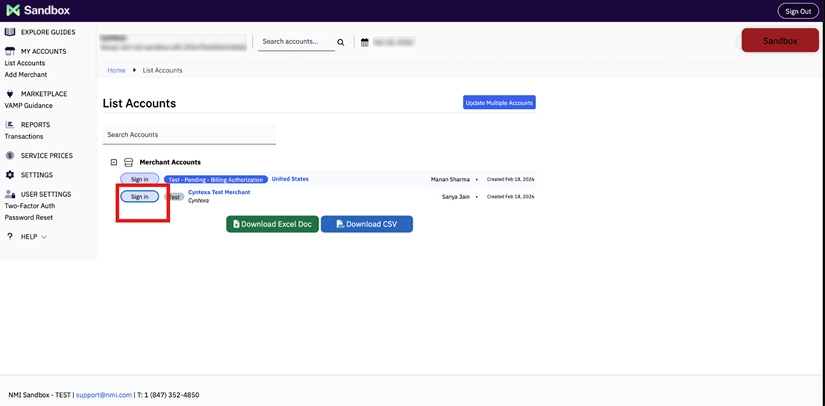
Task: Open Transactions report link
Action: tap(24, 137)
